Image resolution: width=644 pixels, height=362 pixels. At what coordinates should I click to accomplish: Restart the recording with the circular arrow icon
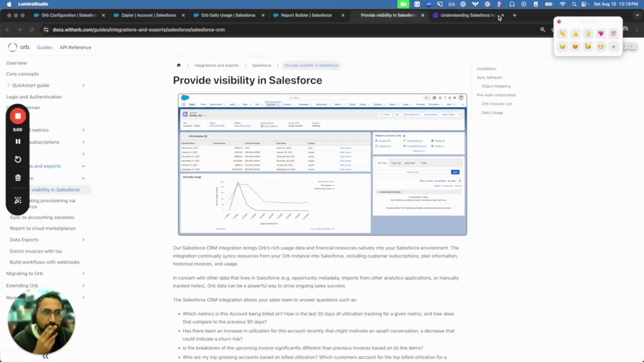tap(18, 159)
